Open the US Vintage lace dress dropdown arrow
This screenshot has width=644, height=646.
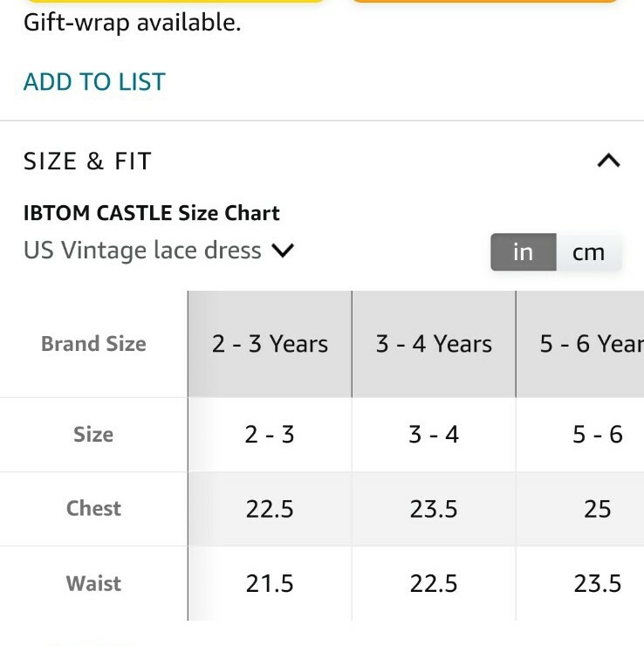point(283,250)
